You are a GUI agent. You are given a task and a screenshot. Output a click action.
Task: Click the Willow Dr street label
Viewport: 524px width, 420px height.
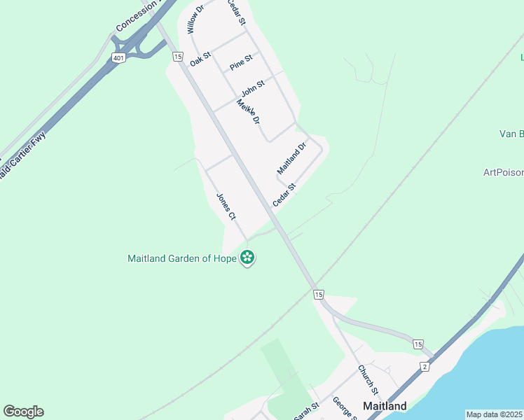point(195,20)
